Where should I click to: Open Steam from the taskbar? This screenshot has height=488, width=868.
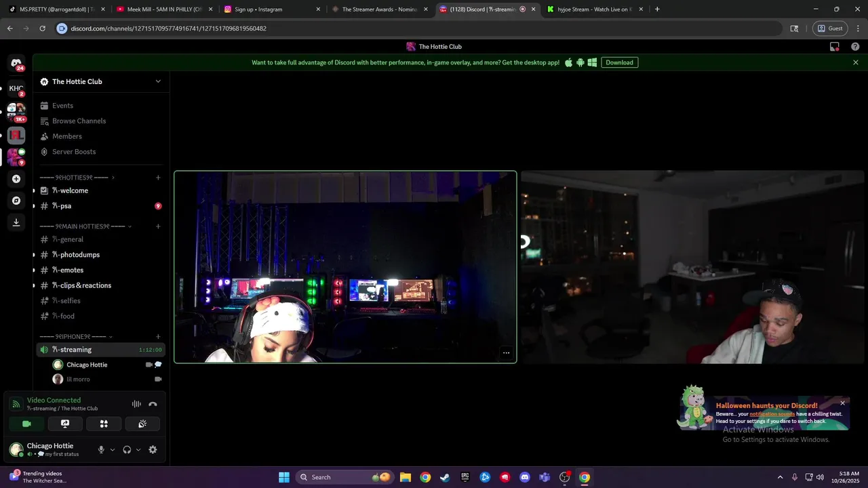[x=445, y=477]
